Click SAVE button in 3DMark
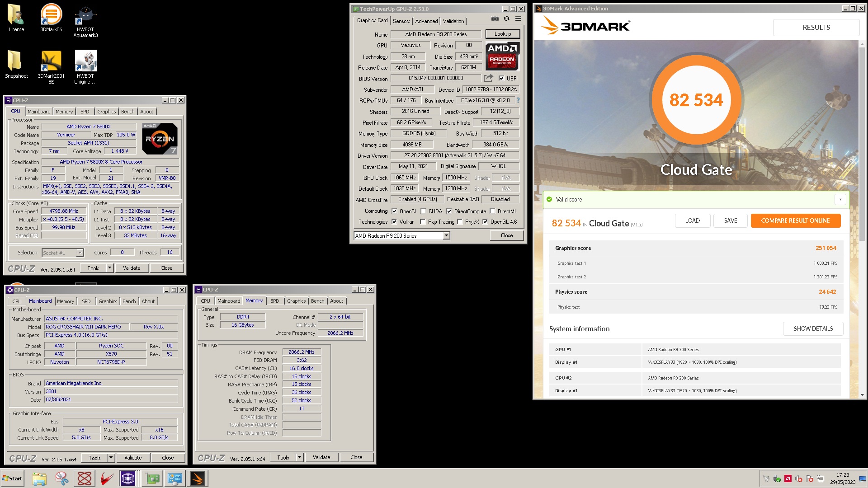The height and width of the screenshot is (488, 868). pos(730,221)
